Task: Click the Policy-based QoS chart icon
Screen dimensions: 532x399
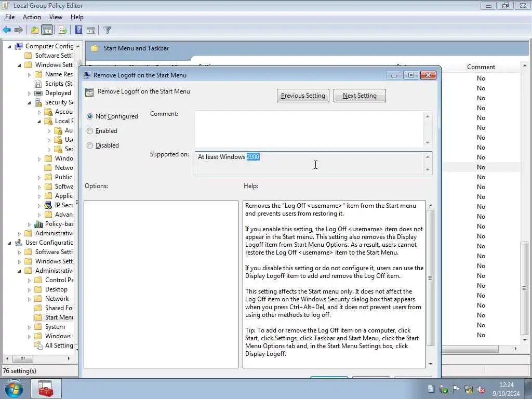Action: 38,224
